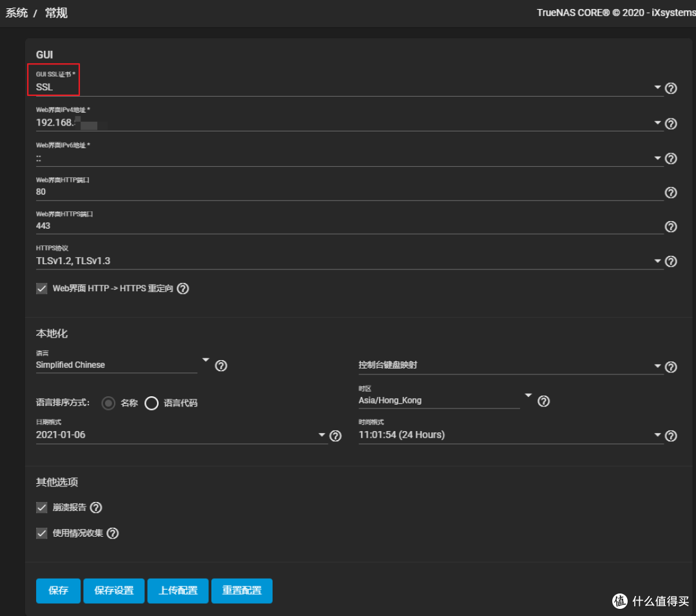696x616 pixels.
Task: Open help for GUI SSL证书 field
Action: pos(671,88)
